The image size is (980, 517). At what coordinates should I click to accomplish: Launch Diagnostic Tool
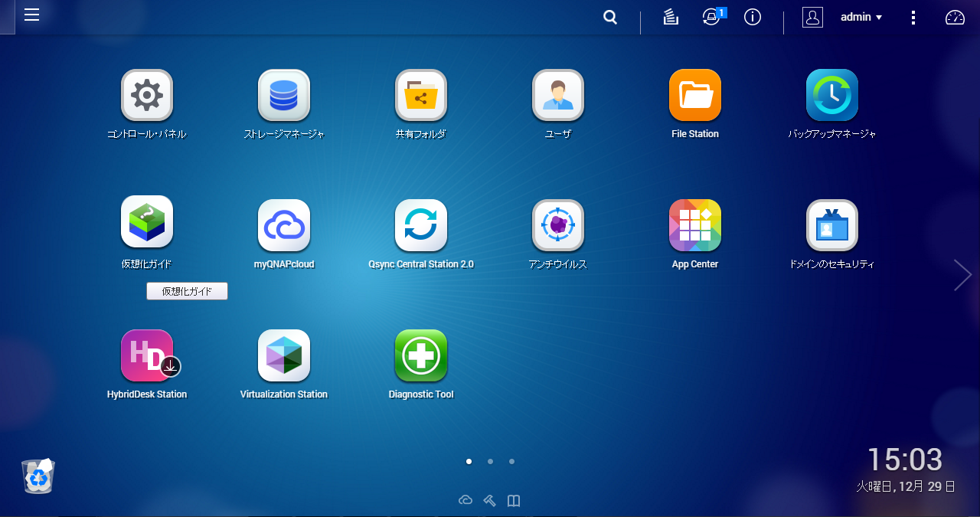click(x=421, y=355)
